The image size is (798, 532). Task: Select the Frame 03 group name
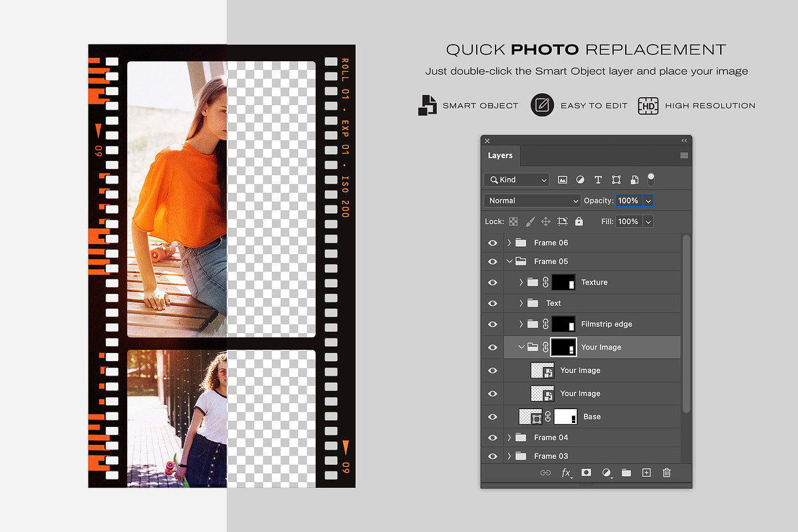click(551, 456)
